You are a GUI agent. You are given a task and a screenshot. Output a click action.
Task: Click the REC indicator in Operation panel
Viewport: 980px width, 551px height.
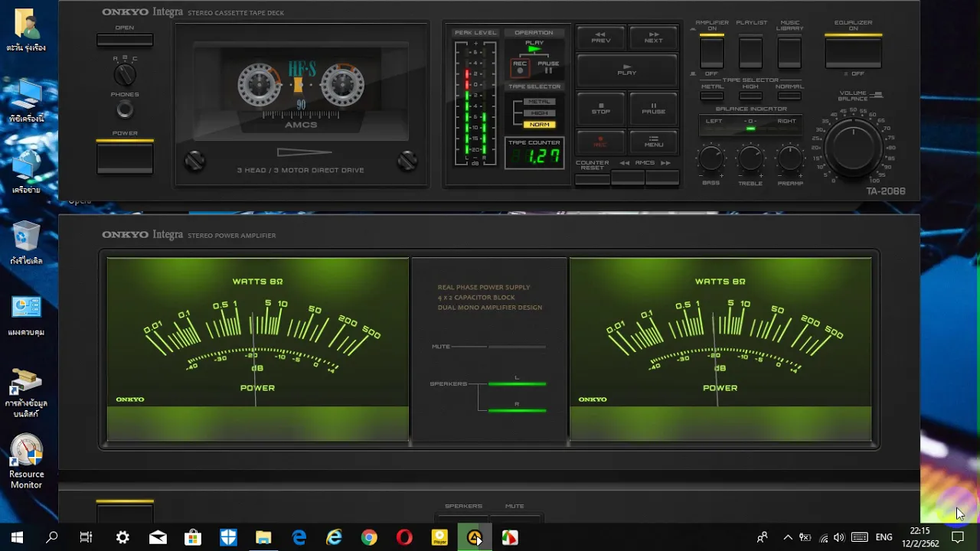tap(520, 68)
